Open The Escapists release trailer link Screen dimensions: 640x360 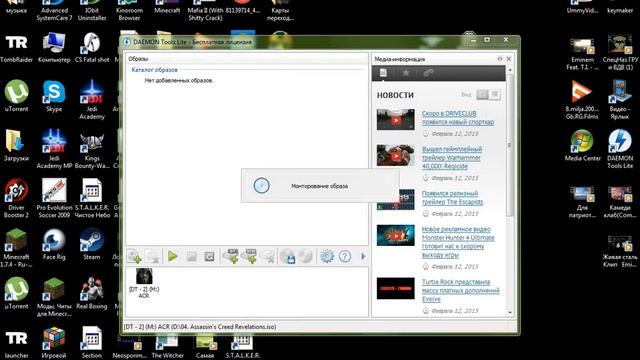[x=452, y=198]
